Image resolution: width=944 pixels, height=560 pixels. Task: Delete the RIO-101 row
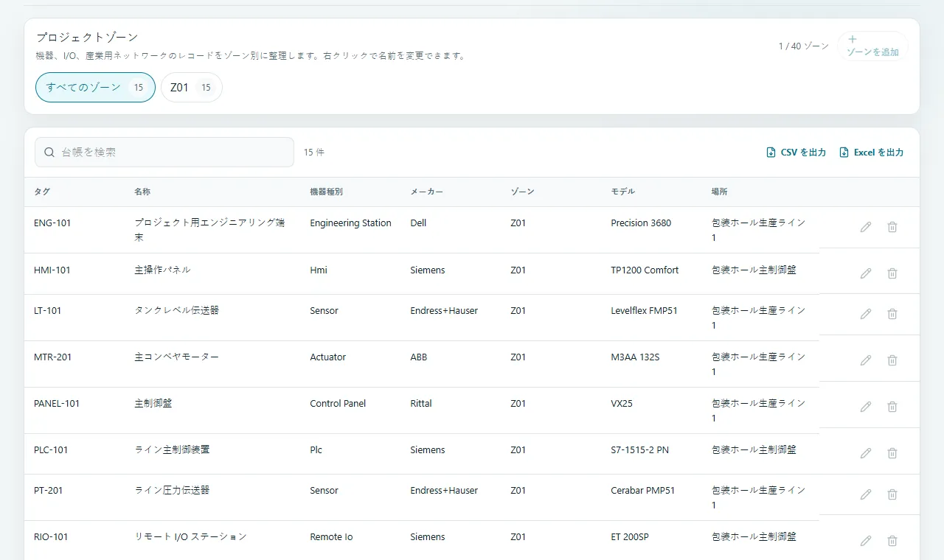(x=892, y=541)
